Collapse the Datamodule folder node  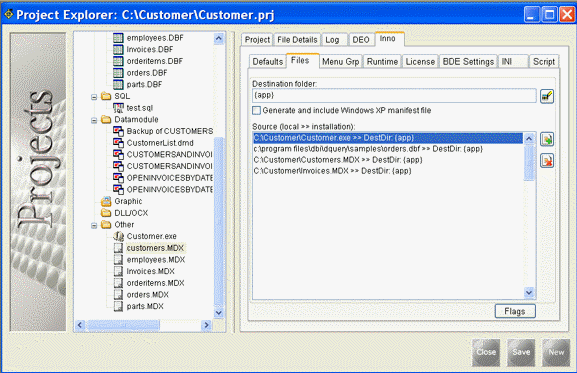click(94, 120)
